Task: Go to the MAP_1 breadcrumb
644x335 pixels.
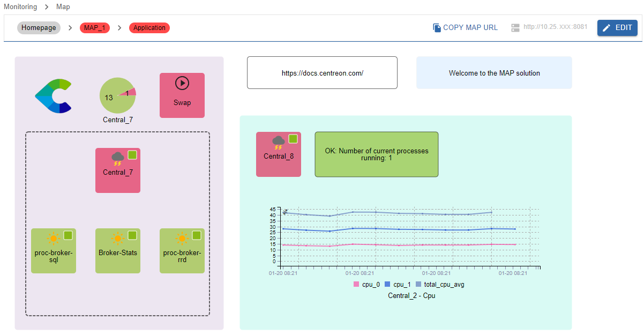Action: (95, 28)
